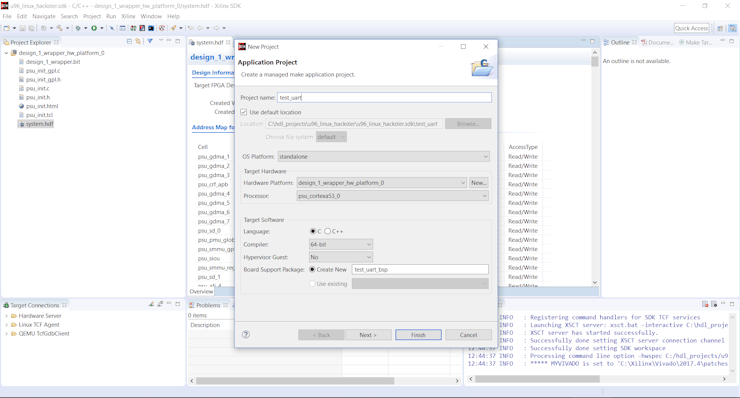This screenshot has width=740, height=398.
Task: Click Collapse All icon in Project Explorer
Action: click(129, 42)
